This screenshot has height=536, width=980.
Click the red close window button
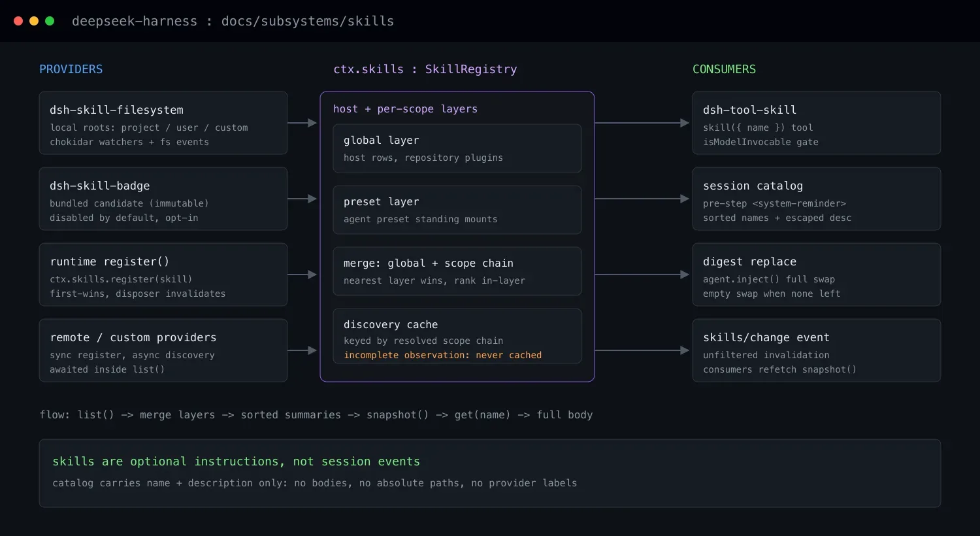click(x=18, y=21)
